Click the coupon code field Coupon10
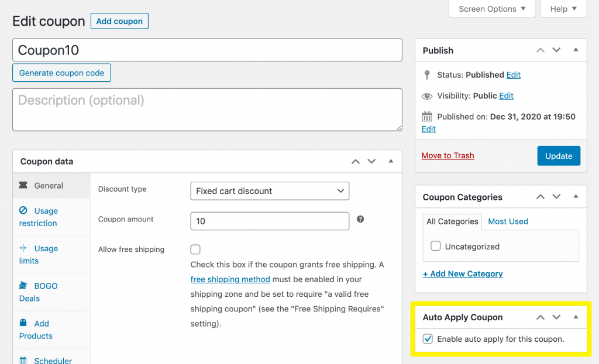Viewport: 599px width, 364px height. point(208,50)
